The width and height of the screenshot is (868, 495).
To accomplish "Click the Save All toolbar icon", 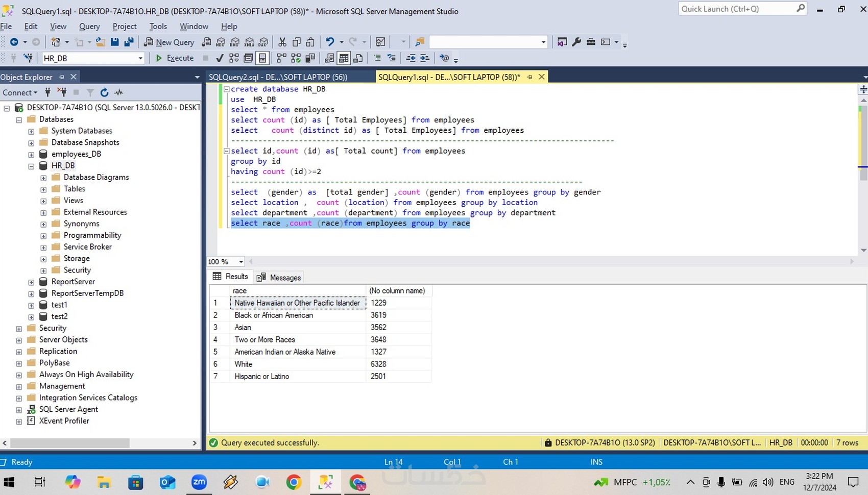I will (129, 42).
